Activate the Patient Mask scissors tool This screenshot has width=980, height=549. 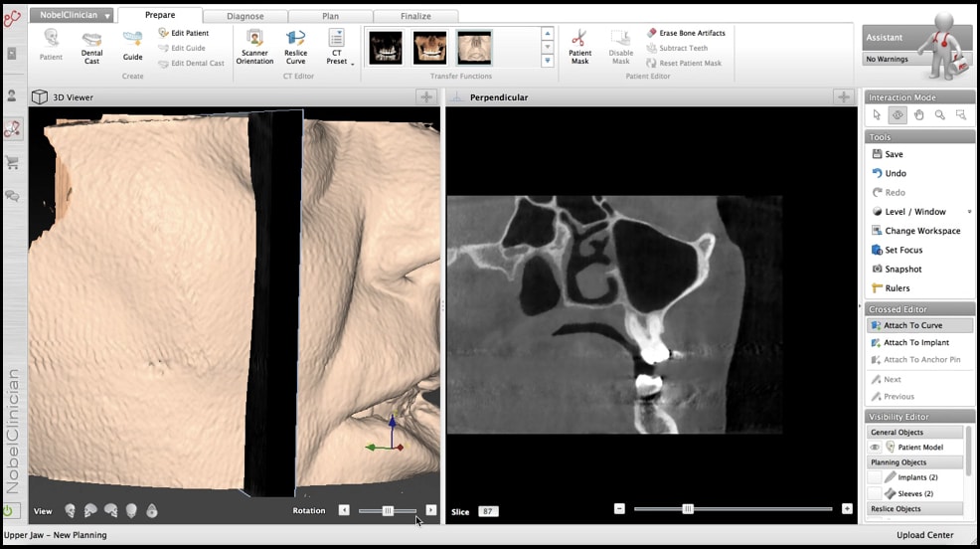(579, 47)
